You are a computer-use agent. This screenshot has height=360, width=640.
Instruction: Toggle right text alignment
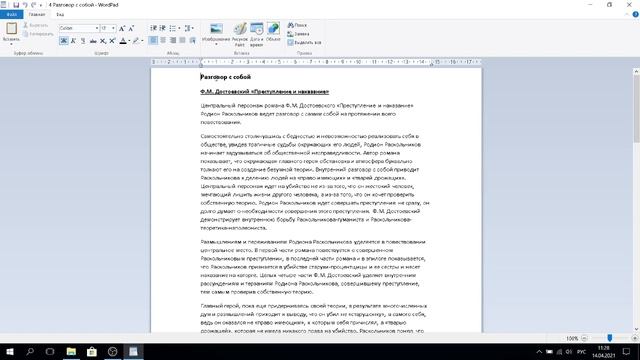[173, 40]
